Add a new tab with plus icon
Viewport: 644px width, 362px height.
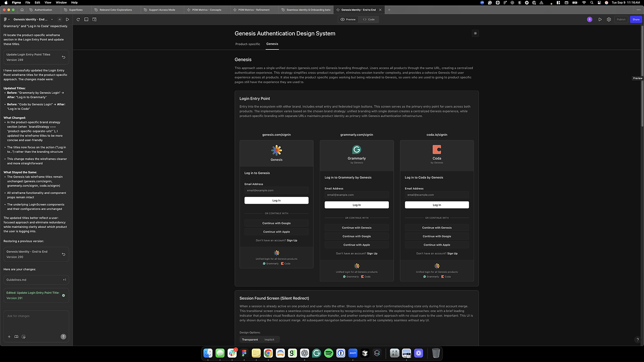pos(389,10)
